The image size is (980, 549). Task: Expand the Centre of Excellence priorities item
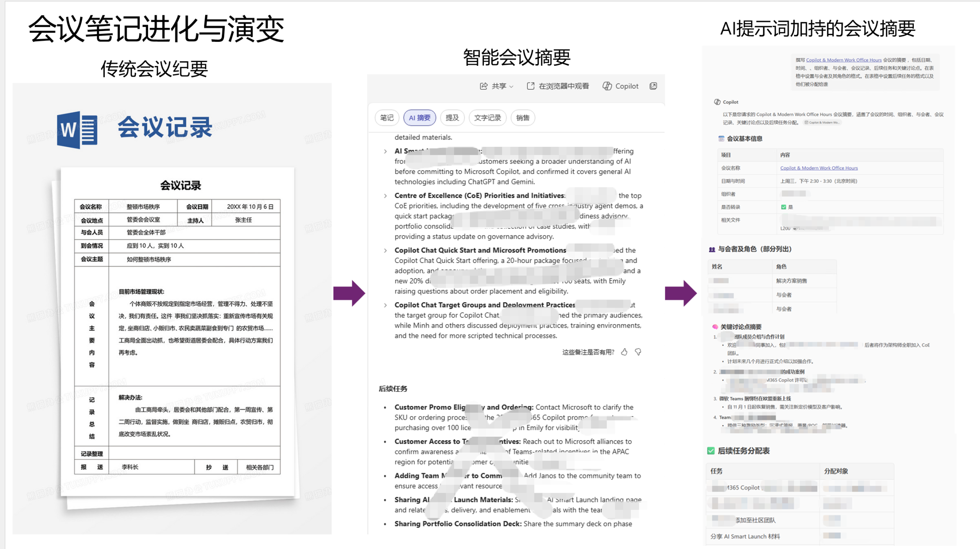click(385, 196)
